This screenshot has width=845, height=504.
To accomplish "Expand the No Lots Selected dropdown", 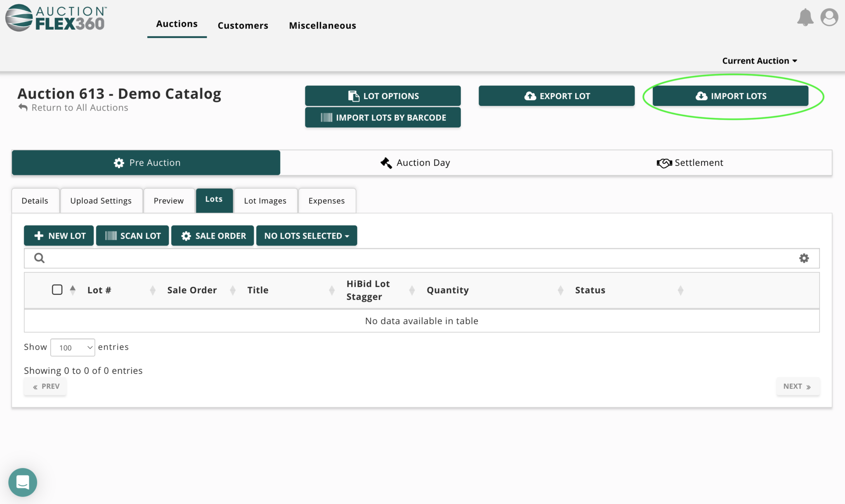I will click(306, 236).
